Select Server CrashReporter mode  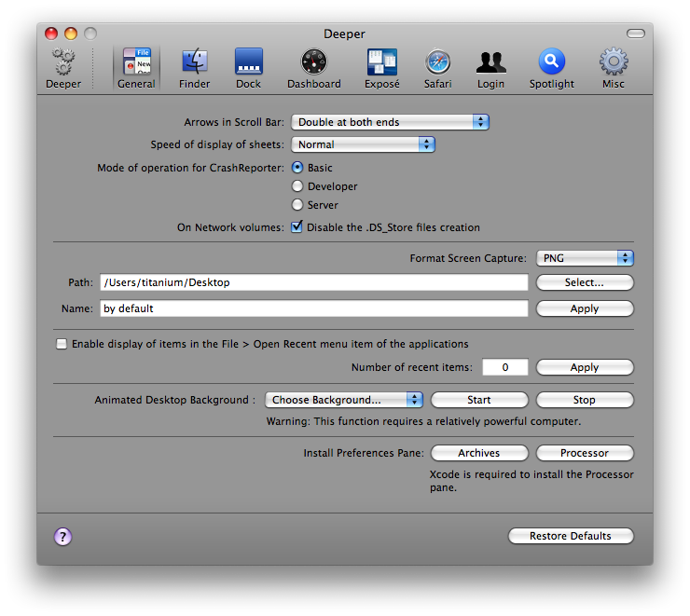pyautogui.click(x=297, y=205)
